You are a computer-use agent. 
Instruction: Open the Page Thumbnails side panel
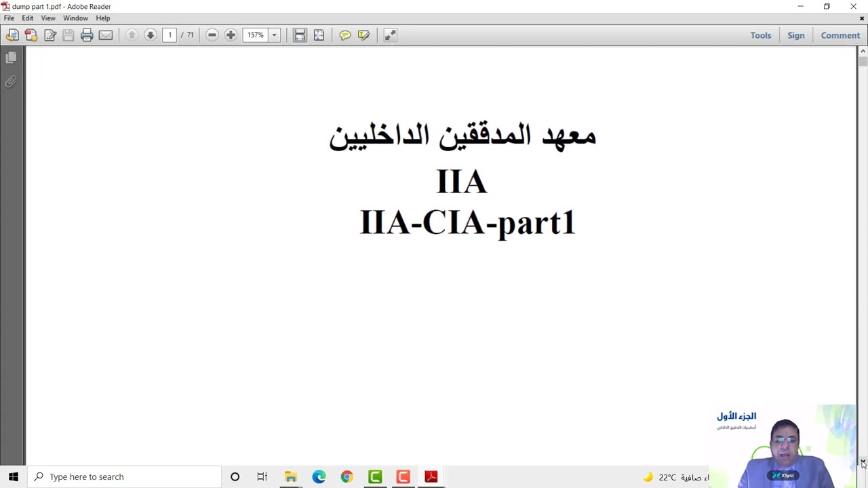pos(11,58)
